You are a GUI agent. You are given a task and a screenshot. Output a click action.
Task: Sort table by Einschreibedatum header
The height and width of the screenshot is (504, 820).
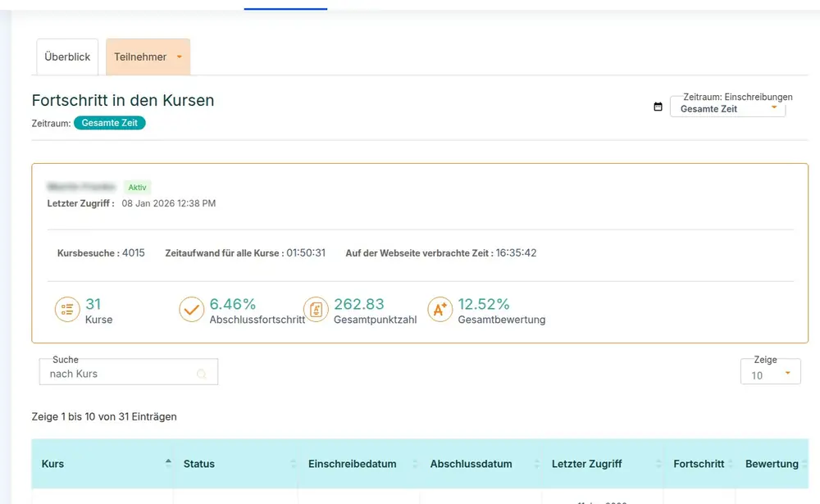point(353,464)
